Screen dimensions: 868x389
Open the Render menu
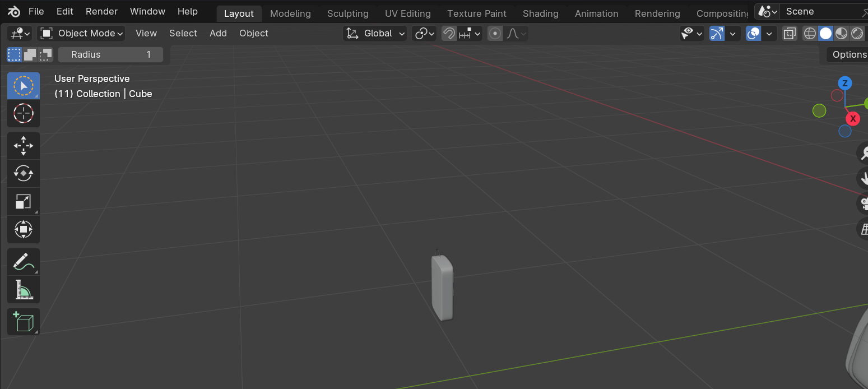(101, 11)
